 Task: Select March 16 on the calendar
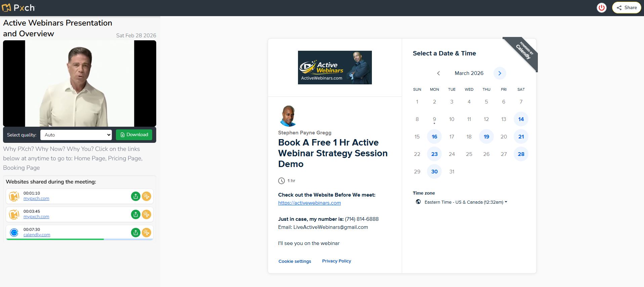pyautogui.click(x=434, y=136)
